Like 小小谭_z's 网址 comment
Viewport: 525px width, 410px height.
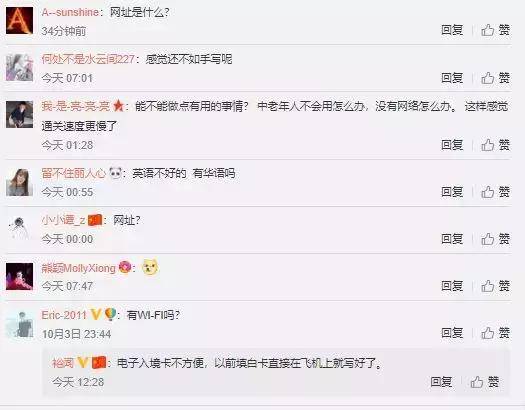click(496, 239)
